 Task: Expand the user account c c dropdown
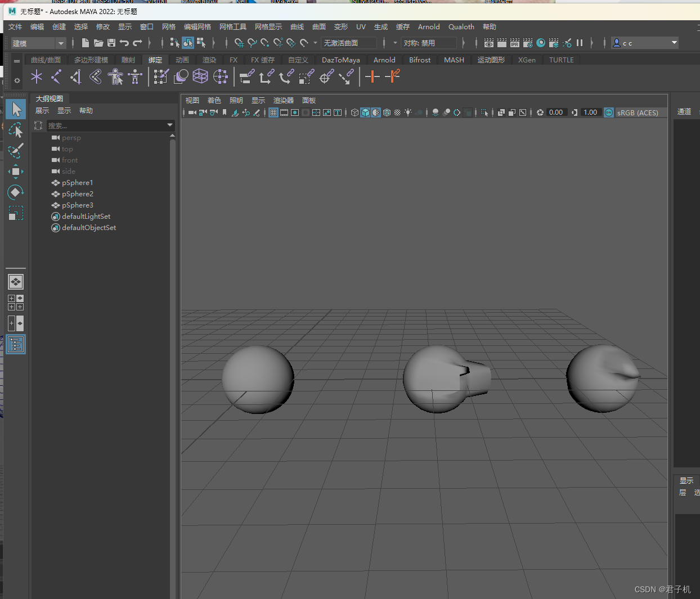point(674,43)
